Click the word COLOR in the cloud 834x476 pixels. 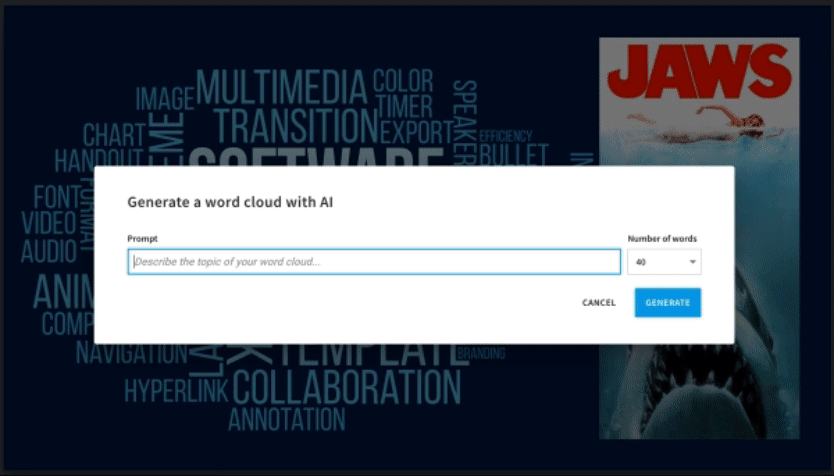coord(403,81)
